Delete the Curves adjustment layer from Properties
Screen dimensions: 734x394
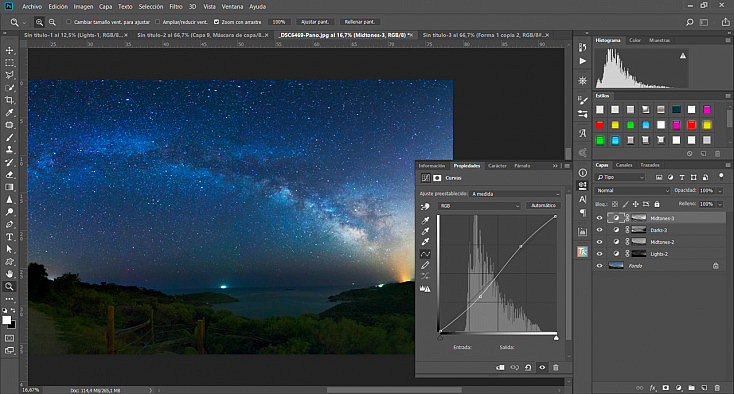click(556, 367)
